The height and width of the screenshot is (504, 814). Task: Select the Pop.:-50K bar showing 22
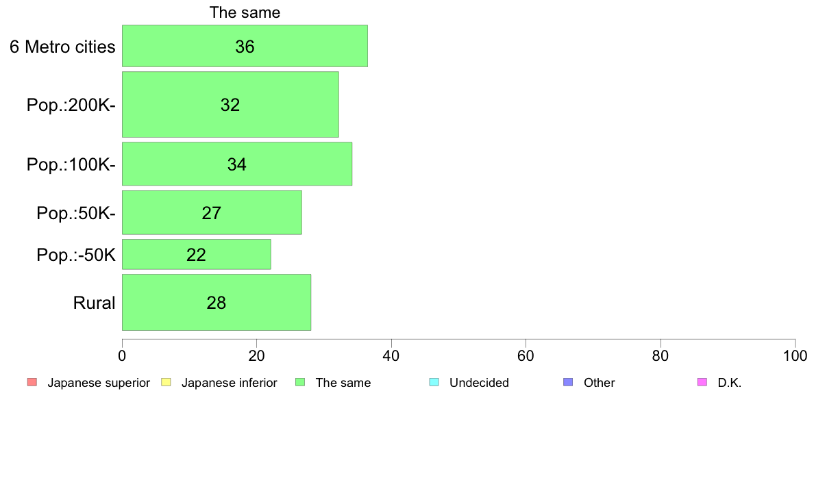click(x=196, y=254)
